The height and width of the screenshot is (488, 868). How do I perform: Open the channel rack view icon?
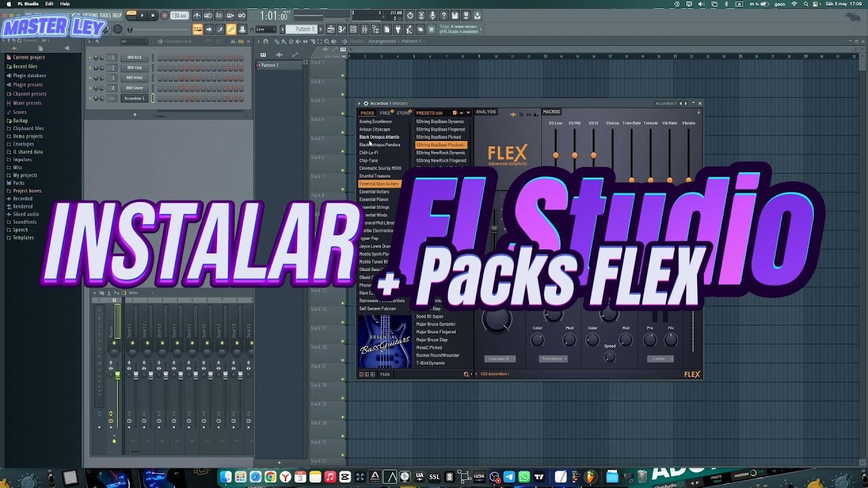coord(353,29)
